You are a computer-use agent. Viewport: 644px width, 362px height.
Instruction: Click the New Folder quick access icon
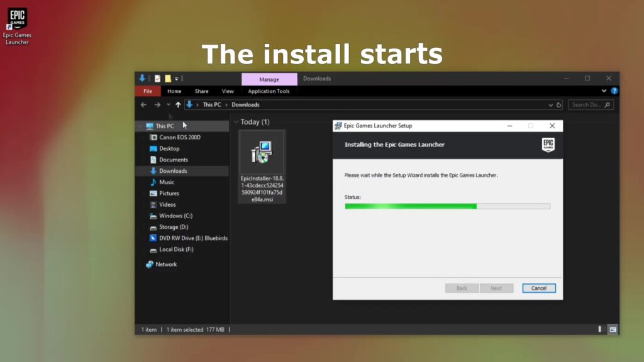167,79
